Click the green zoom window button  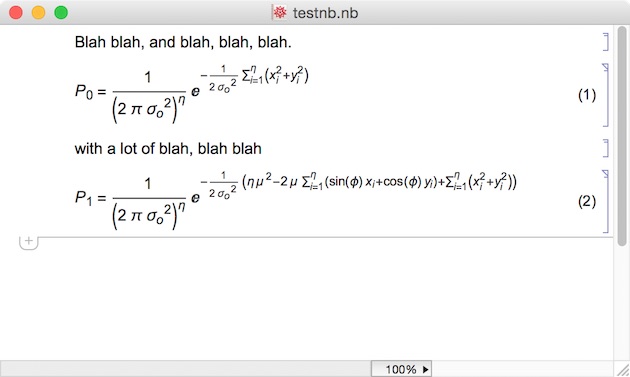61,12
